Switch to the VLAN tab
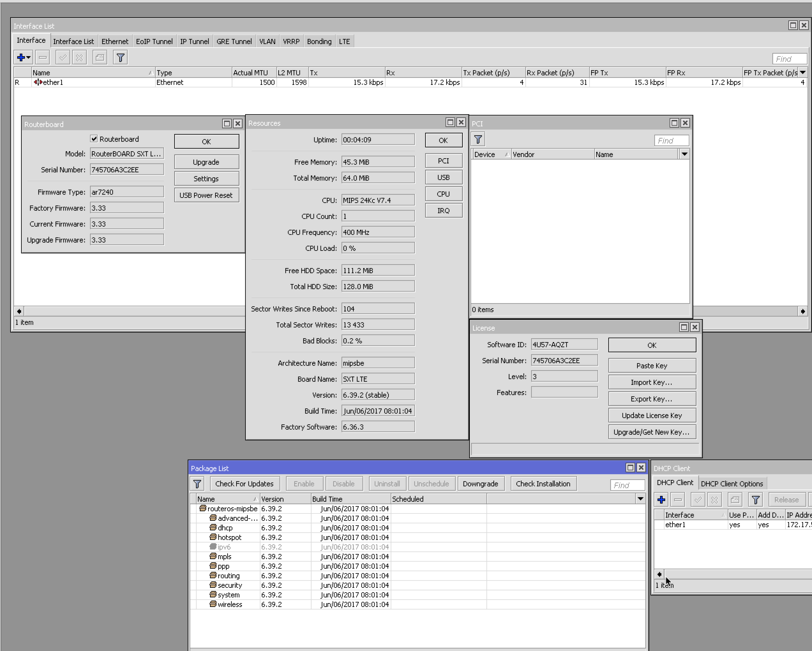The height and width of the screenshot is (651, 812). [x=267, y=41]
